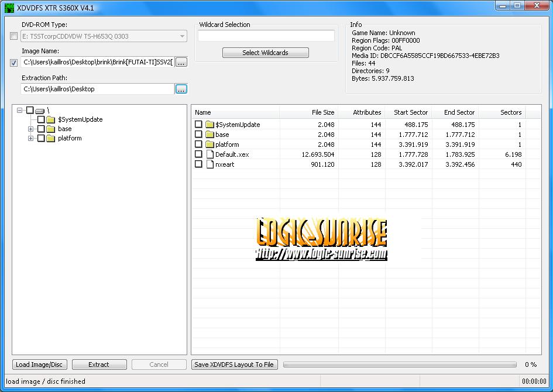This screenshot has height=392, width=553.
Task: Click the XDVDFS app icon in title bar
Action: [x=9, y=8]
